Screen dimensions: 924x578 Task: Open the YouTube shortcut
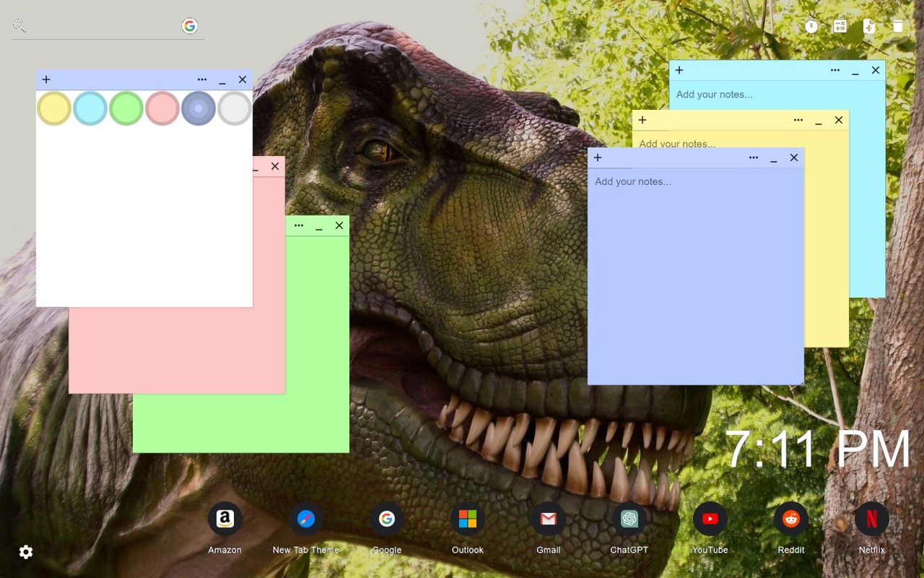click(x=710, y=519)
